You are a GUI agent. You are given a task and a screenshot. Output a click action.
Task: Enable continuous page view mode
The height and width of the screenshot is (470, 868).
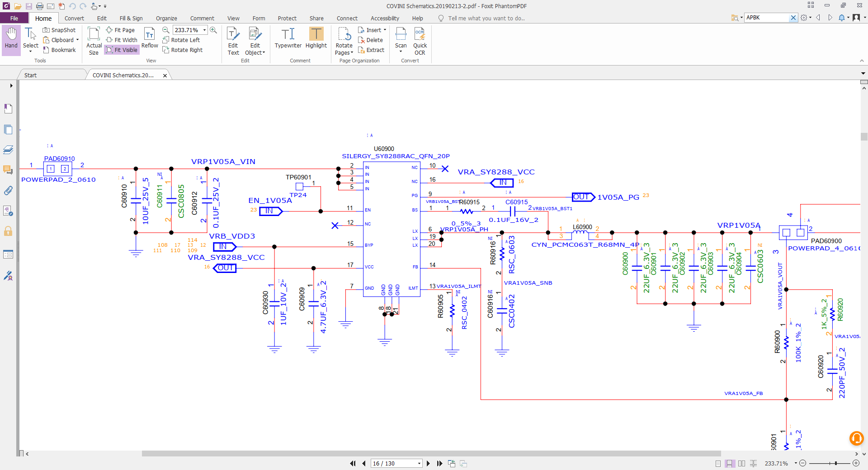(729, 463)
